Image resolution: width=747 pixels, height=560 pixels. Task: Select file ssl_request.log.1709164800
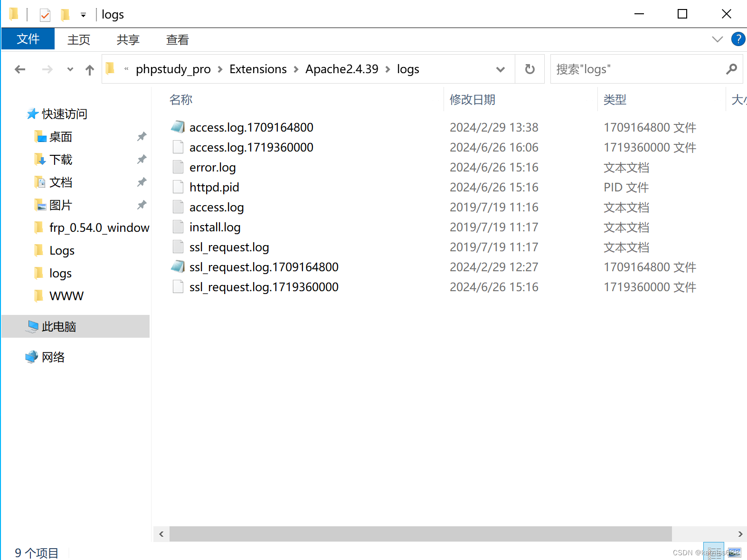pyautogui.click(x=264, y=267)
